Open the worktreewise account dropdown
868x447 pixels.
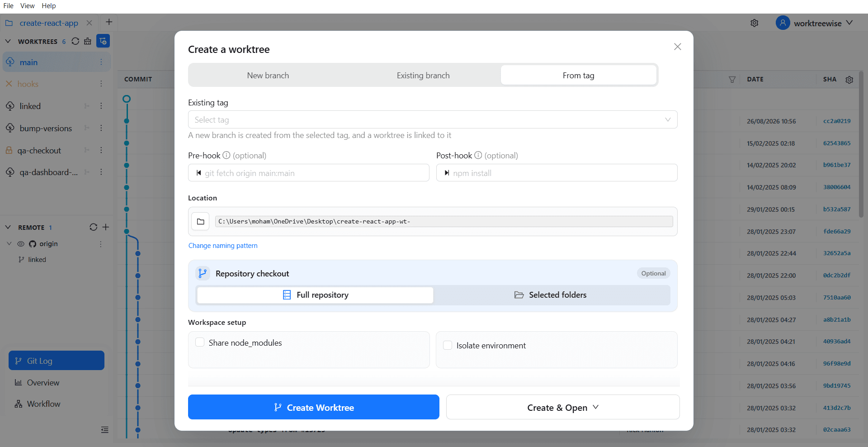[849, 23]
